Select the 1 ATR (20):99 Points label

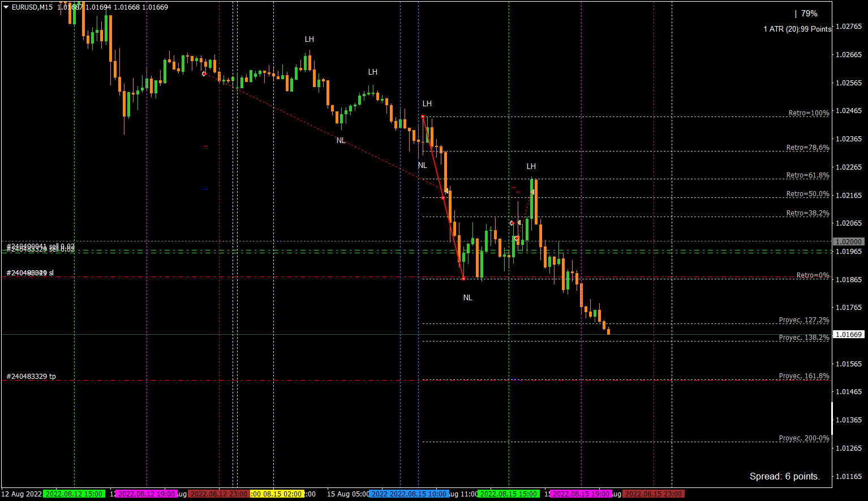pyautogui.click(x=797, y=29)
